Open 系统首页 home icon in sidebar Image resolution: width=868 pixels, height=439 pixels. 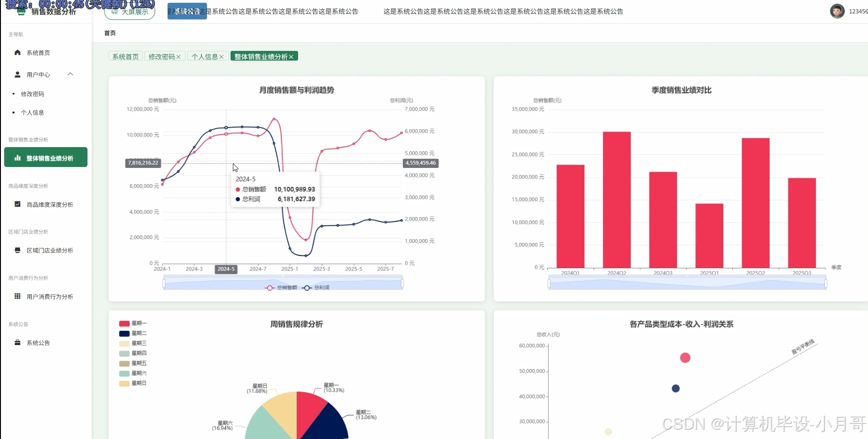(x=18, y=53)
